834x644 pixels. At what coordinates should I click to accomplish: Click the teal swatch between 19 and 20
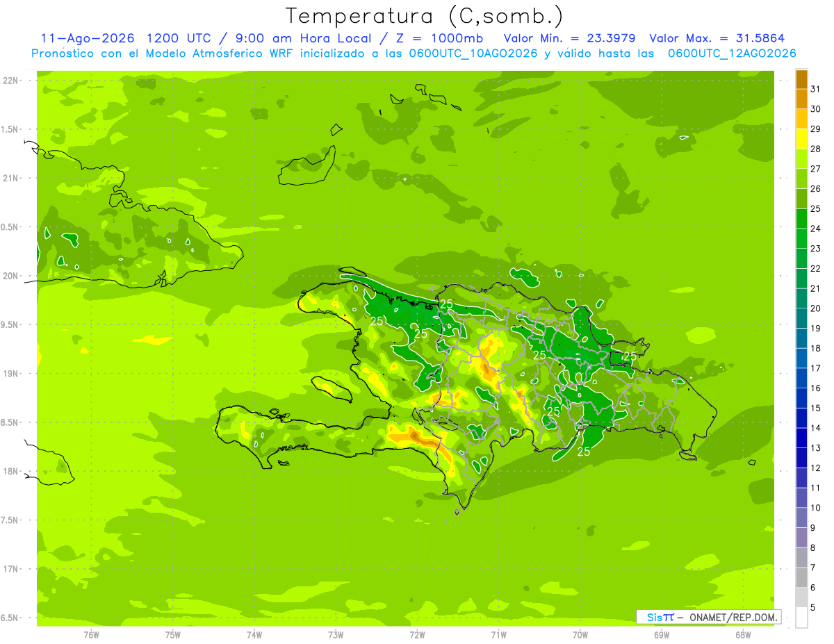coord(801,318)
